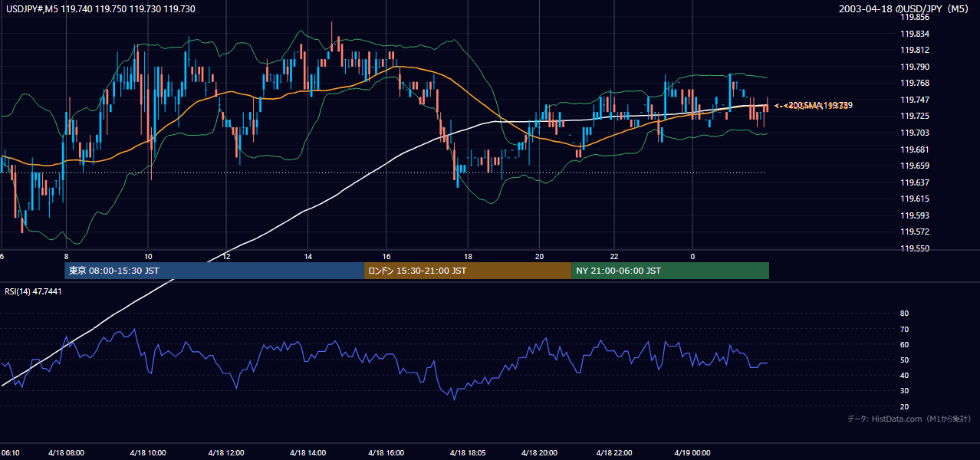Image resolution: width=980 pixels, height=460 pixels.
Task: Click the 4/18 12:00 time axis label
Action: point(225,452)
